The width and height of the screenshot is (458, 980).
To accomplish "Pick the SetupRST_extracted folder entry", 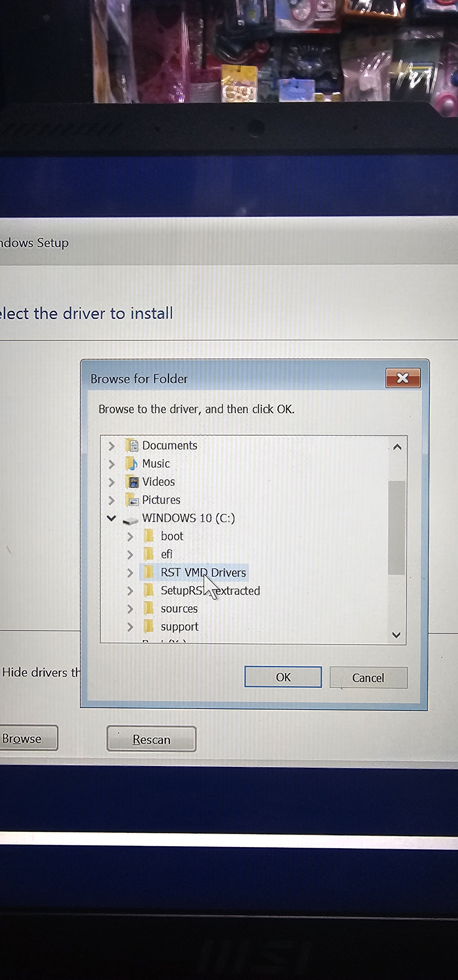I will point(210,591).
